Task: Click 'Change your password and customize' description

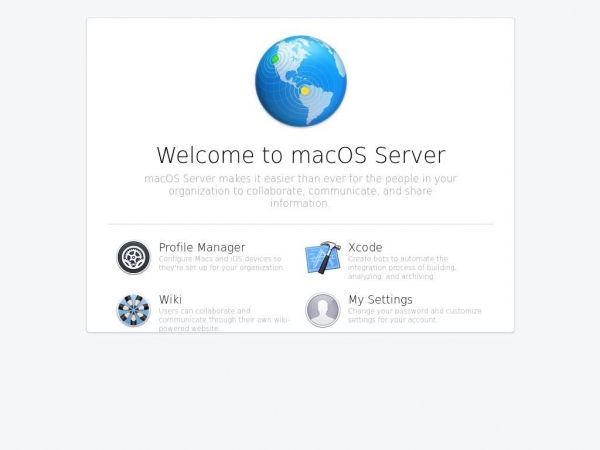Action: (x=415, y=315)
